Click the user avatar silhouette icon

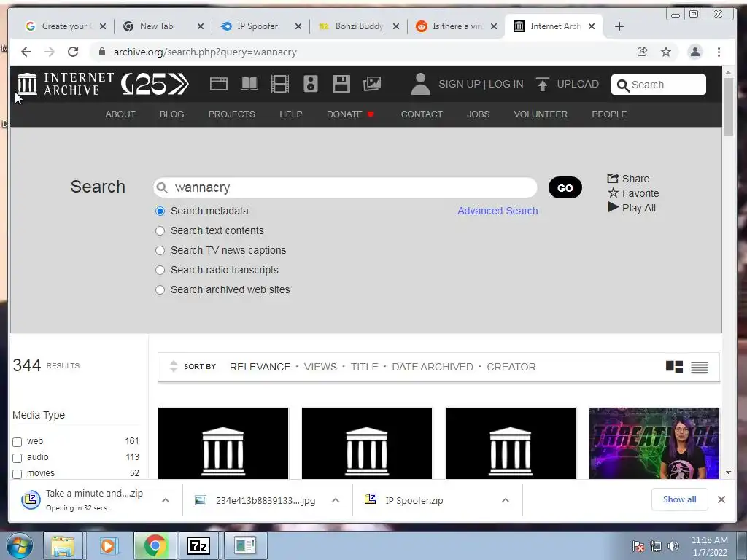click(421, 84)
